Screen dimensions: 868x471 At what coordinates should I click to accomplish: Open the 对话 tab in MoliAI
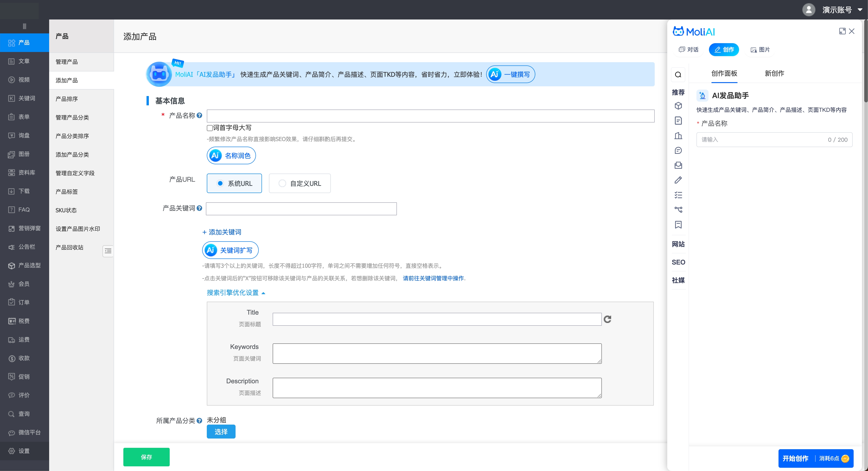pos(688,50)
